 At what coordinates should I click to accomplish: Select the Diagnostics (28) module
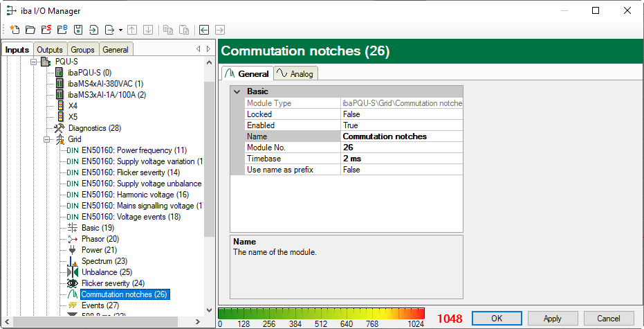pyautogui.click(x=94, y=128)
